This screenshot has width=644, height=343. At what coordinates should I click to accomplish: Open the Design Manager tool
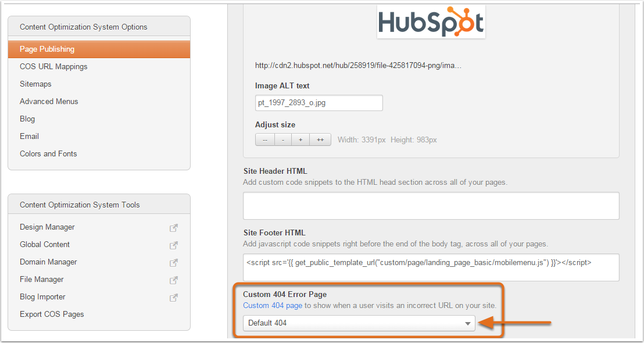(x=47, y=227)
